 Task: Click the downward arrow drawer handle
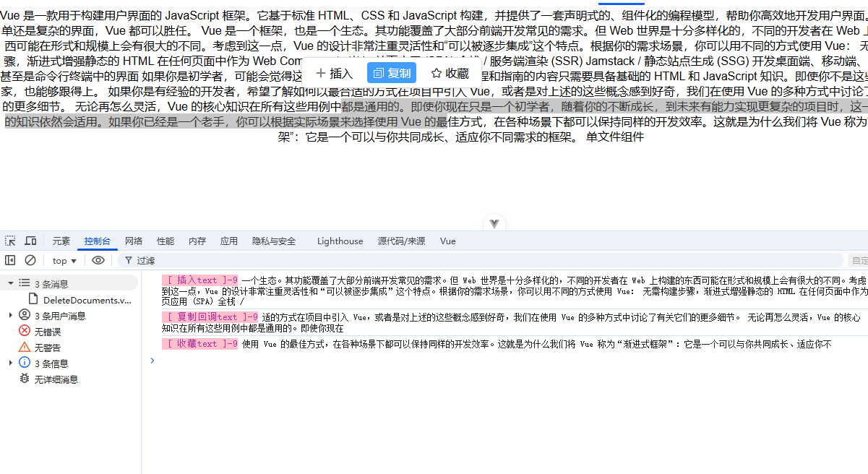click(494, 224)
